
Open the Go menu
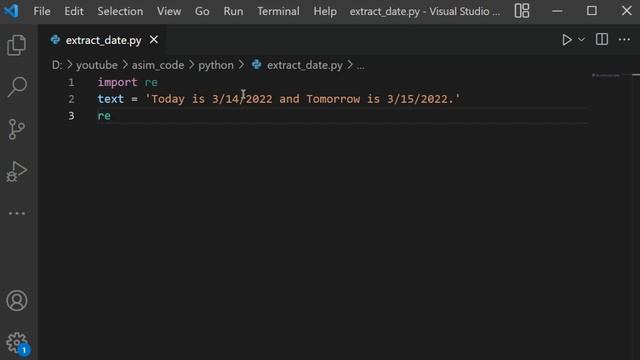(202, 11)
